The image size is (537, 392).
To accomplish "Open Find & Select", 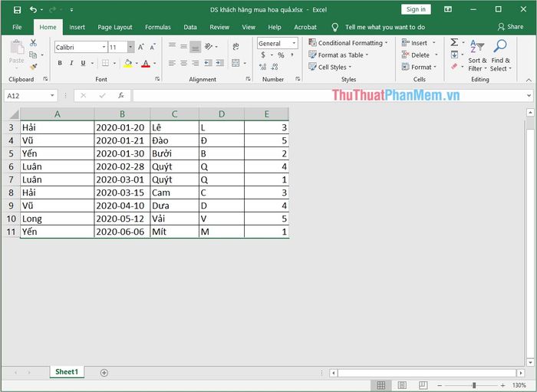I will tap(500, 55).
